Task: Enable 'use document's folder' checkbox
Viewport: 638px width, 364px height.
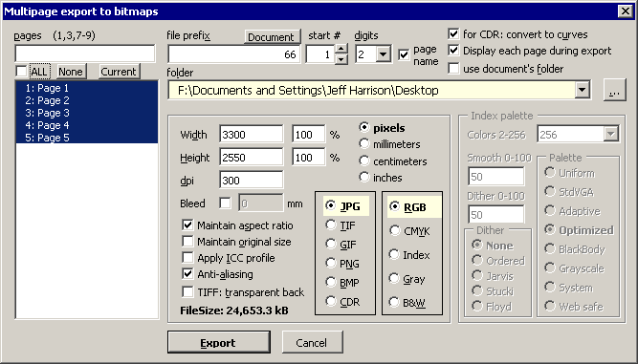Action: [x=453, y=68]
